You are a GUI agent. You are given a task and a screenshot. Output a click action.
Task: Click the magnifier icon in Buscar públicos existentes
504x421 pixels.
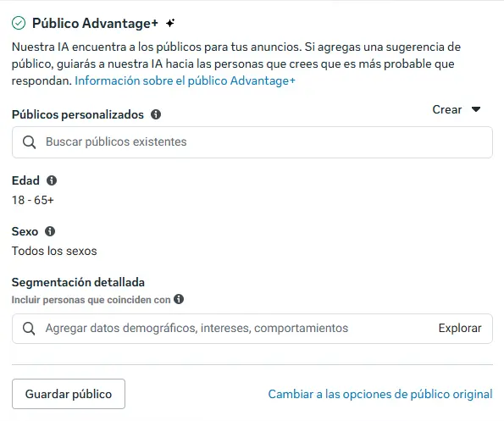30,142
